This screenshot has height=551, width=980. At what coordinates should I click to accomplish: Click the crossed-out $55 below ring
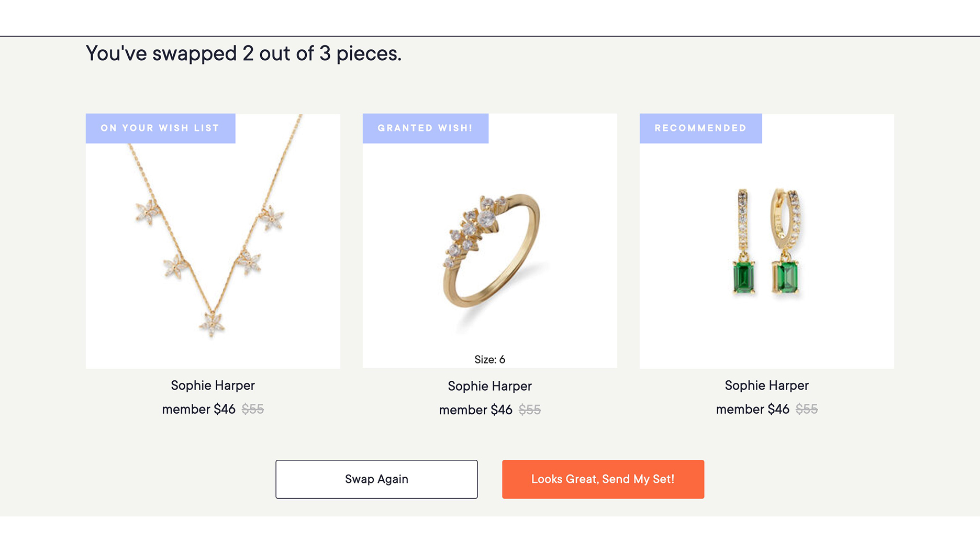[x=530, y=410]
